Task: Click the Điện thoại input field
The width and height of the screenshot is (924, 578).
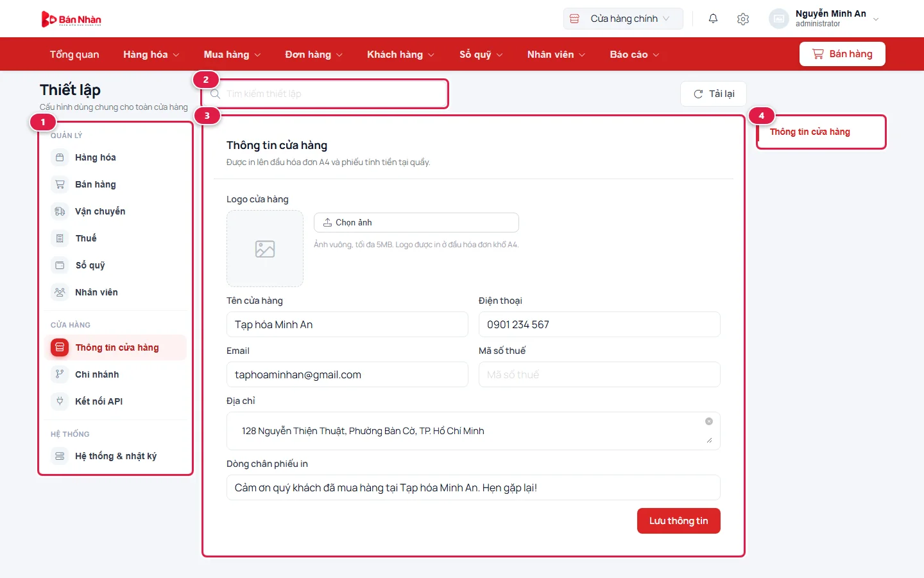Action: point(599,324)
